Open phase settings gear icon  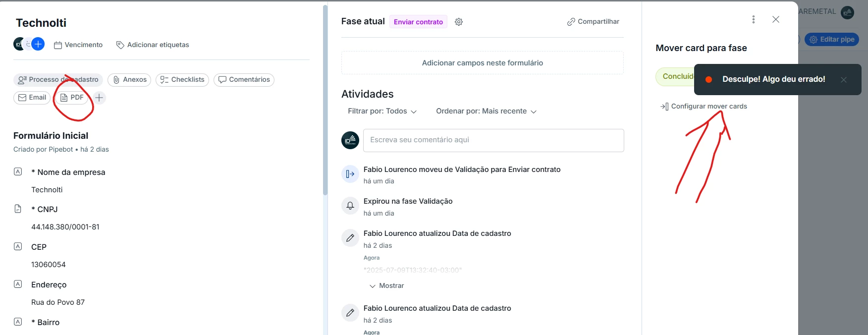[459, 22]
